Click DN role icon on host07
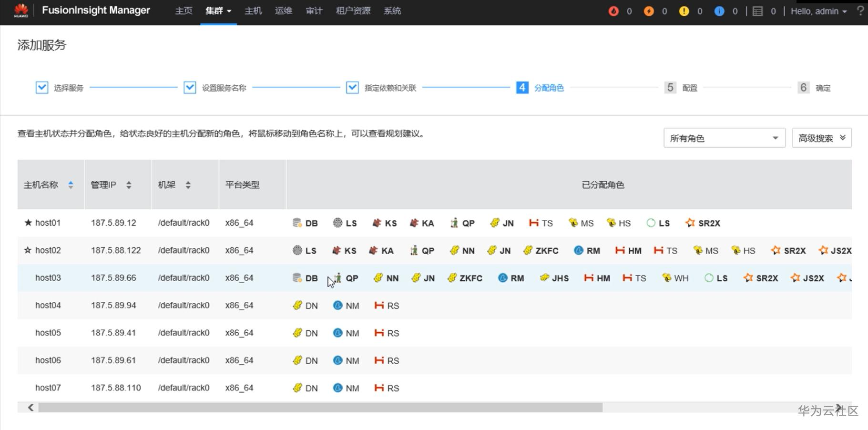Image resolution: width=868 pixels, height=430 pixels. (297, 388)
